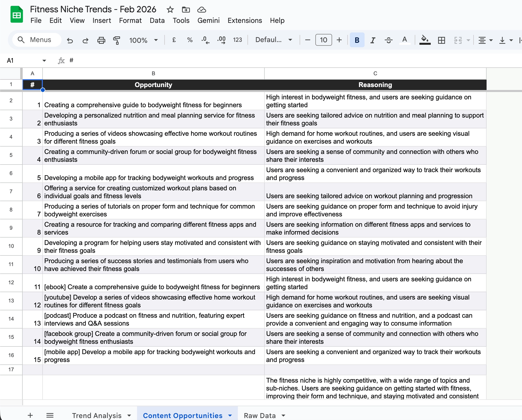
Task: Click the add new sheet button
Action: pos(30,415)
